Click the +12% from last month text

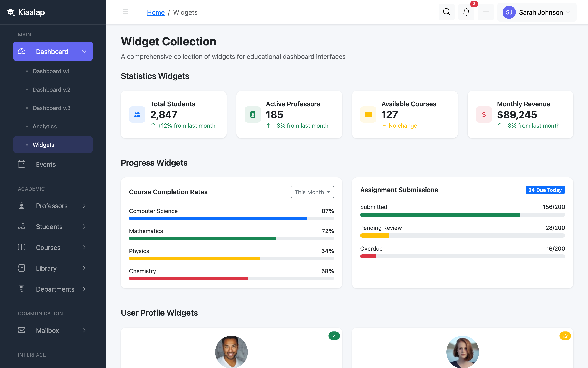pos(186,126)
